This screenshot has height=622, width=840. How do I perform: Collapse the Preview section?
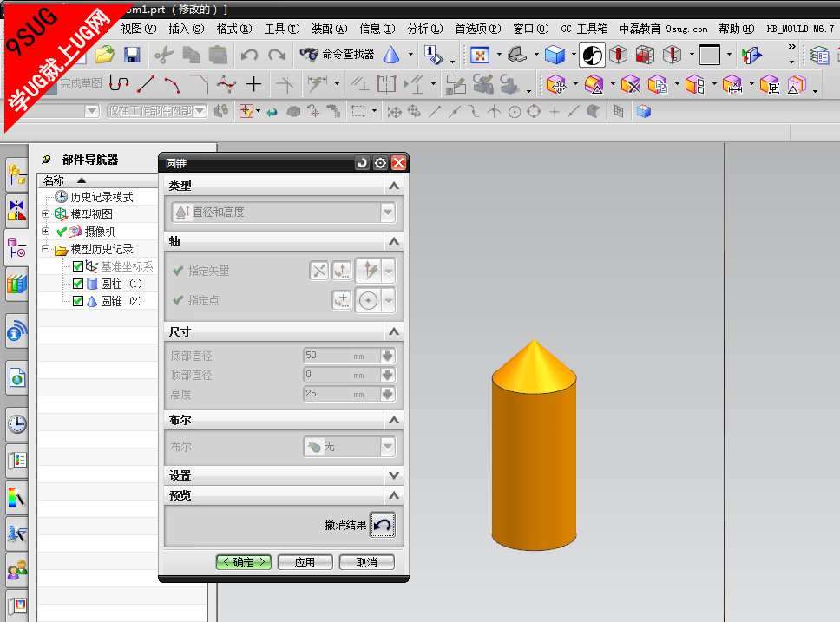(394, 495)
